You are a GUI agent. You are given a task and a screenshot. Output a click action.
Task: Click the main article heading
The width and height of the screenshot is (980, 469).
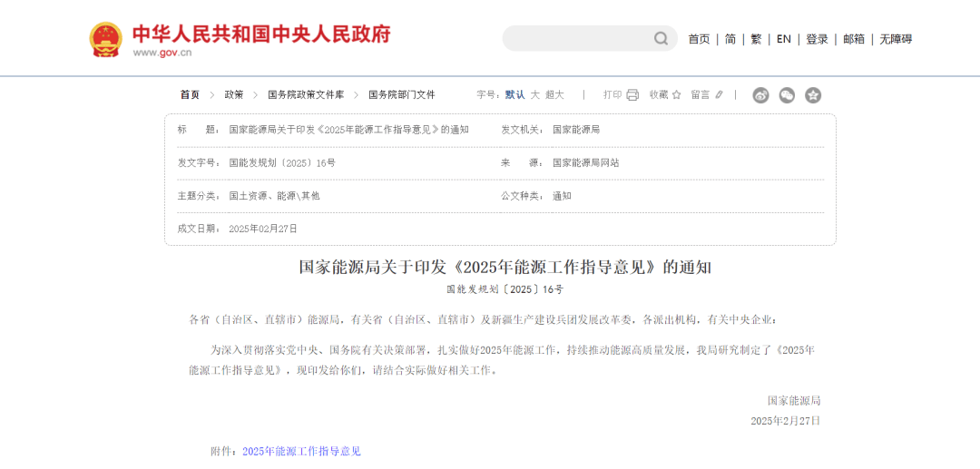tap(505, 268)
